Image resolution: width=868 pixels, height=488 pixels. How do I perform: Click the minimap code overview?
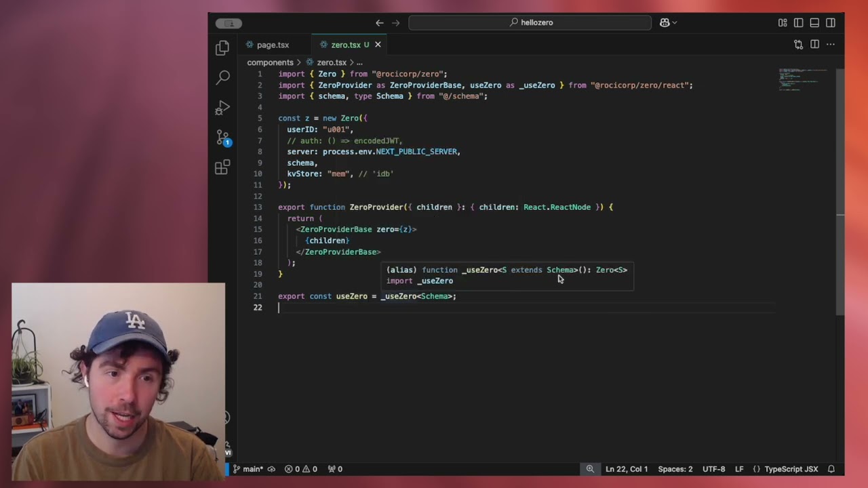coord(804,80)
